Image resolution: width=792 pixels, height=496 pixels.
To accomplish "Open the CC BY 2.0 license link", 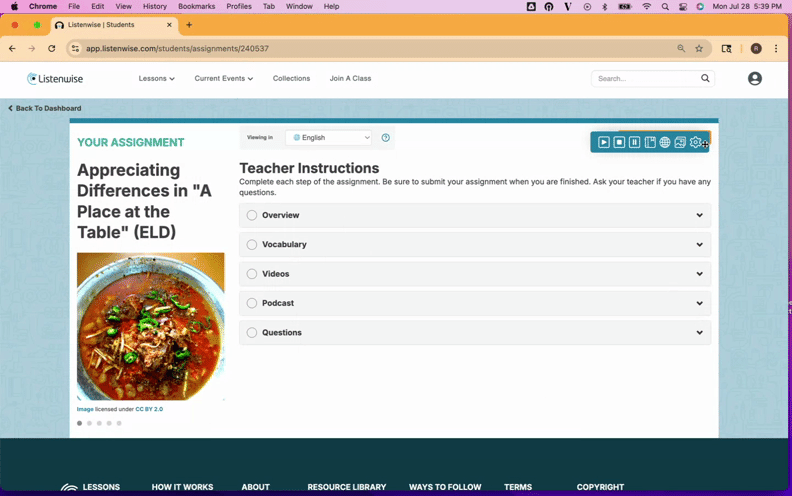I will [x=149, y=409].
